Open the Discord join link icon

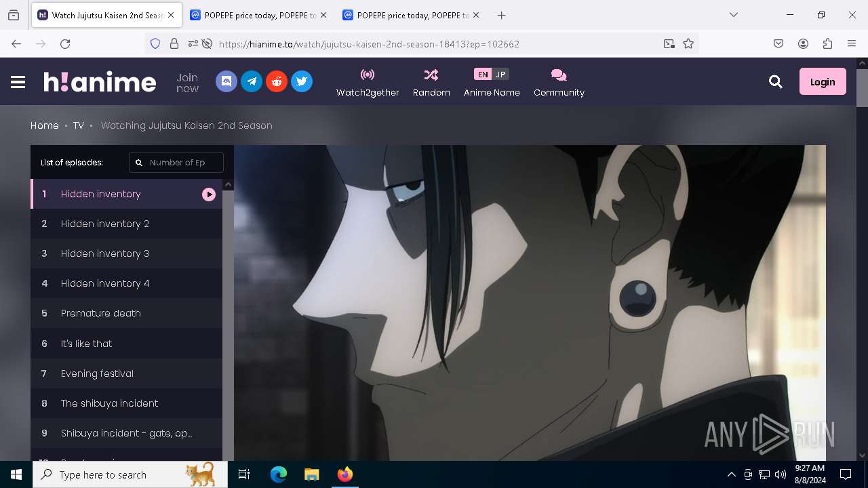tap(226, 81)
